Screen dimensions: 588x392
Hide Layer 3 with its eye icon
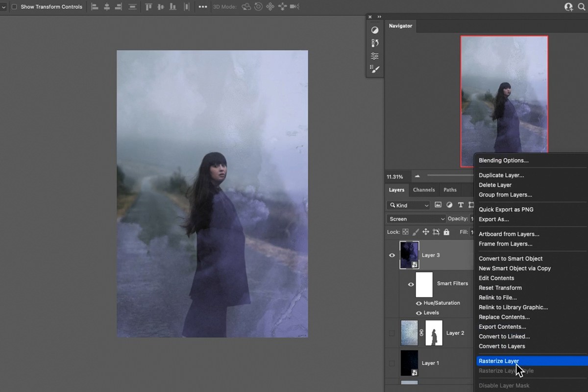point(392,255)
